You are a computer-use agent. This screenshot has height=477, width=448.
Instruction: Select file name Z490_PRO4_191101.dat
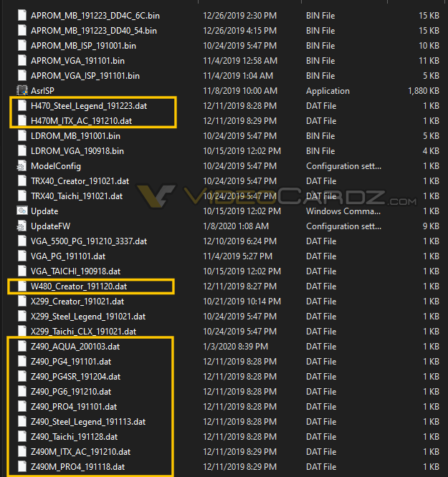point(74,407)
